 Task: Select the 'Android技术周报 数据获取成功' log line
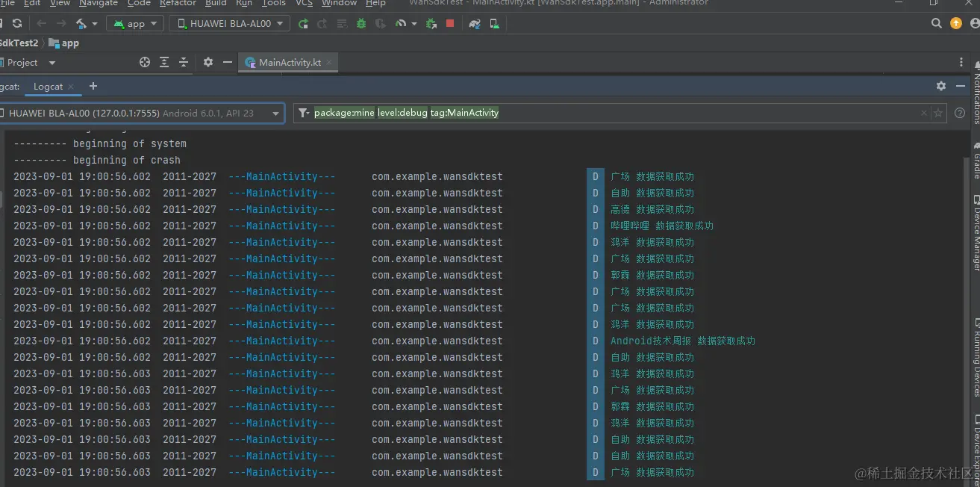tap(683, 341)
